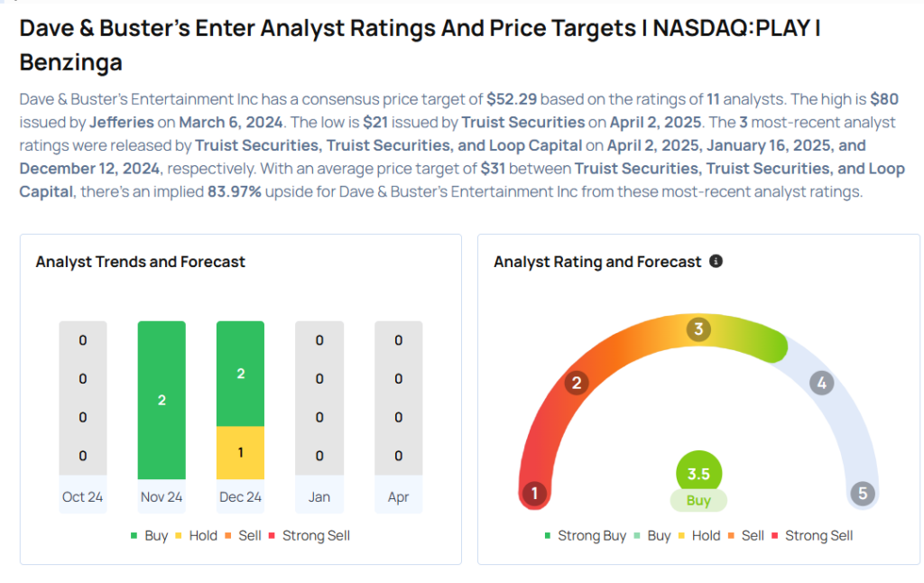Click the Buy rating badge under 3.5
Screen dimensions: 924x583
pyautogui.click(x=698, y=501)
